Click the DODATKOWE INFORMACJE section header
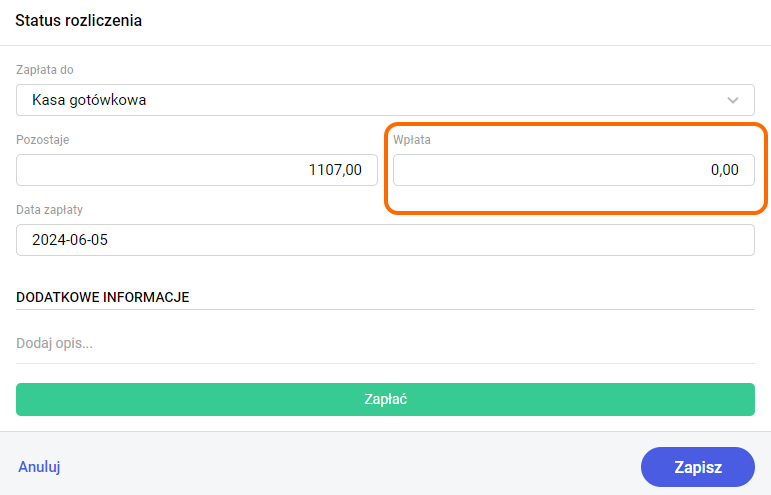This screenshot has height=495, width=771. tap(103, 297)
